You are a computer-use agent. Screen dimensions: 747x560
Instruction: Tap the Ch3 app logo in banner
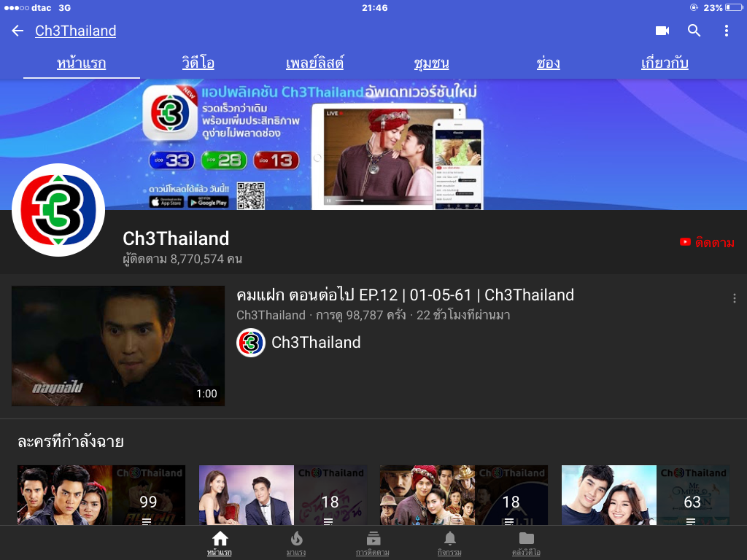click(170, 112)
